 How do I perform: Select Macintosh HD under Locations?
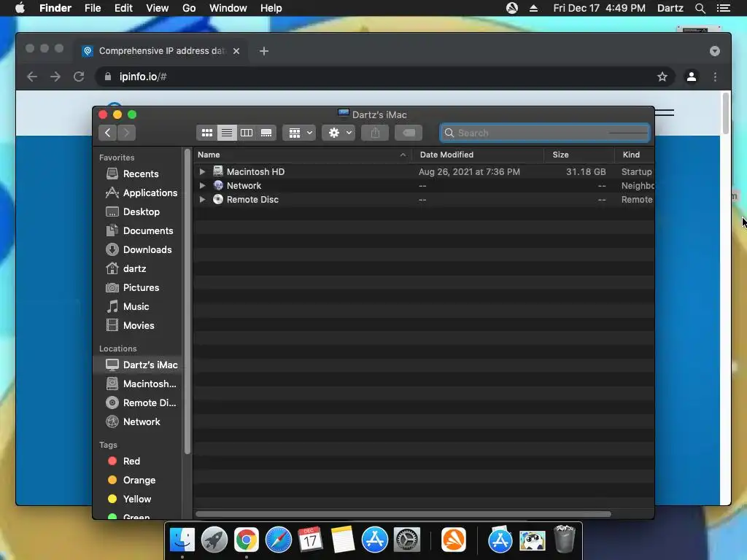(138, 384)
